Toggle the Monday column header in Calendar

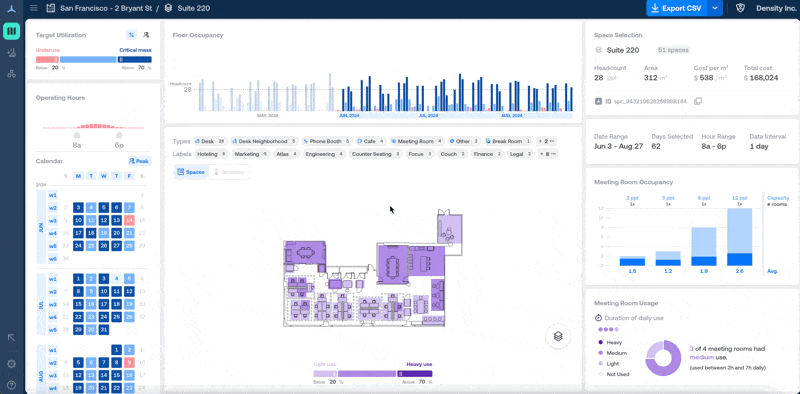coord(78,176)
